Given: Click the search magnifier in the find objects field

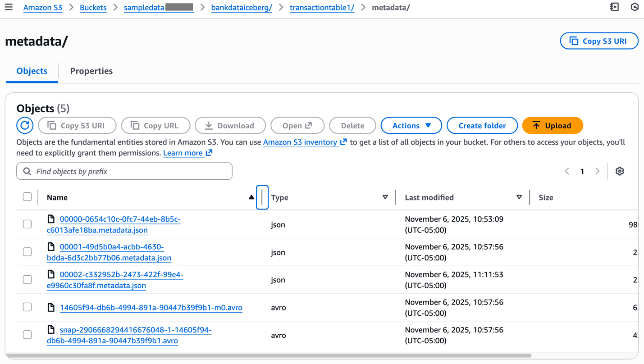Looking at the screenshot, I should click(27, 171).
